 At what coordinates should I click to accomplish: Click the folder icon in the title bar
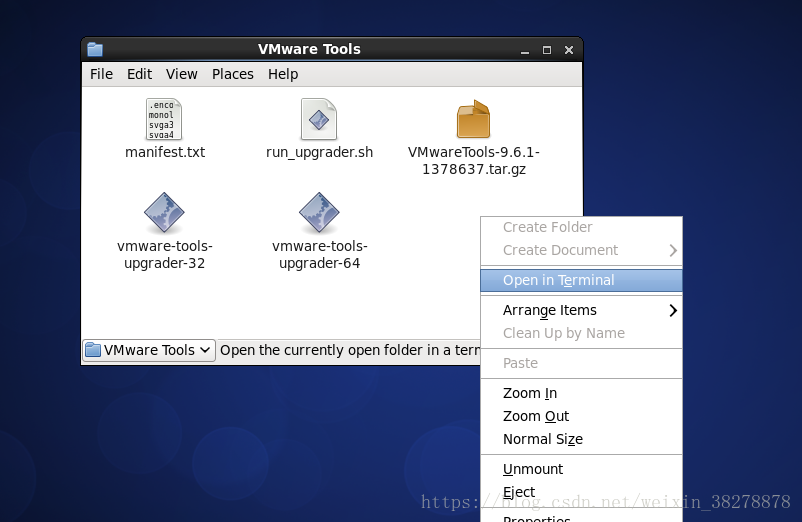pyautogui.click(x=95, y=50)
